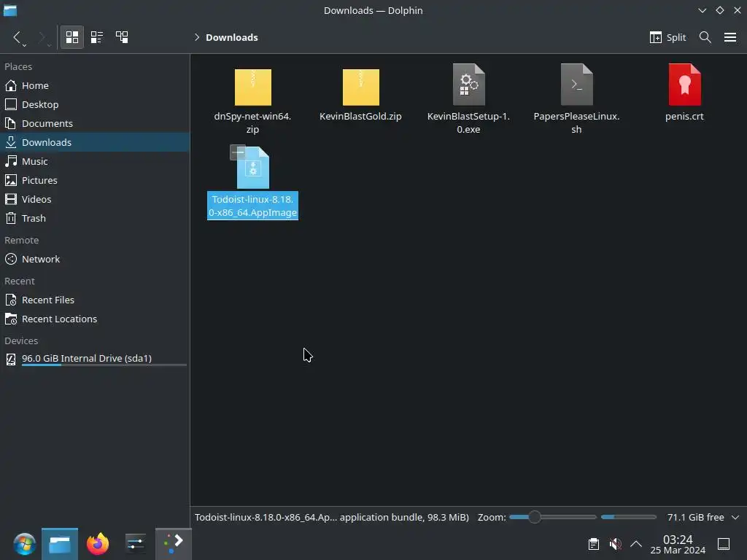Adjust the Zoom slider handle

tap(534, 517)
